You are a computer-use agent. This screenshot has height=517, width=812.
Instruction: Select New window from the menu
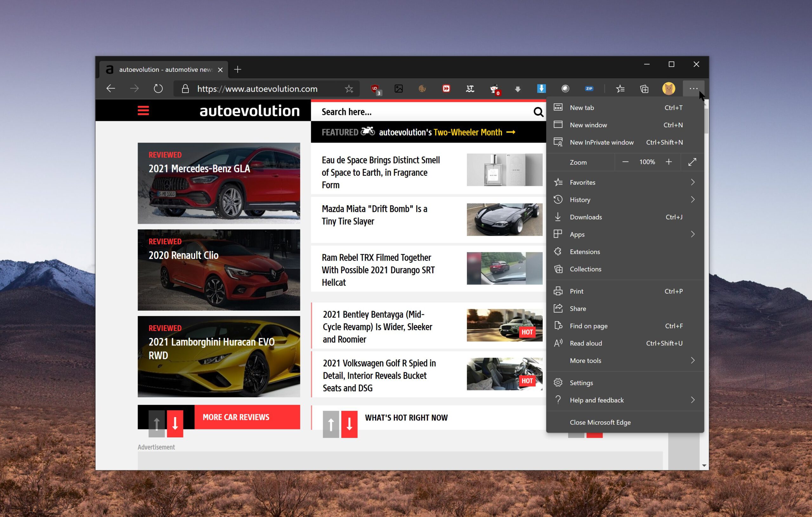pos(625,125)
